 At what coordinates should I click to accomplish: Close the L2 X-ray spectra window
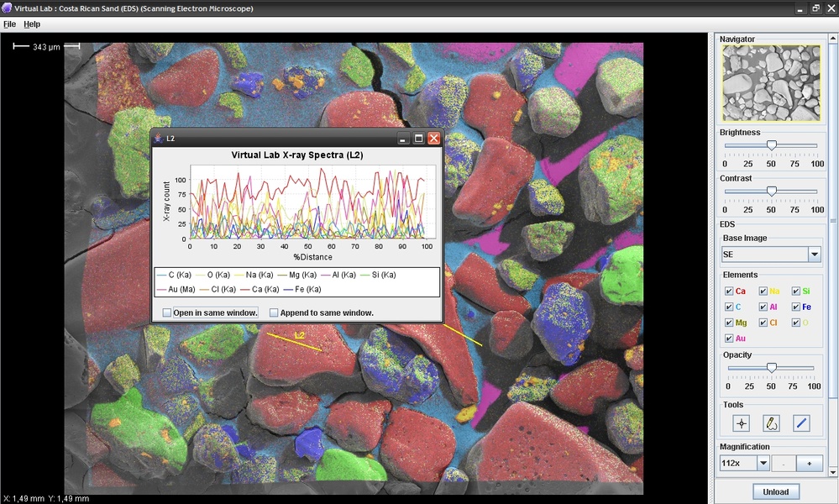(x=433, y=138)
